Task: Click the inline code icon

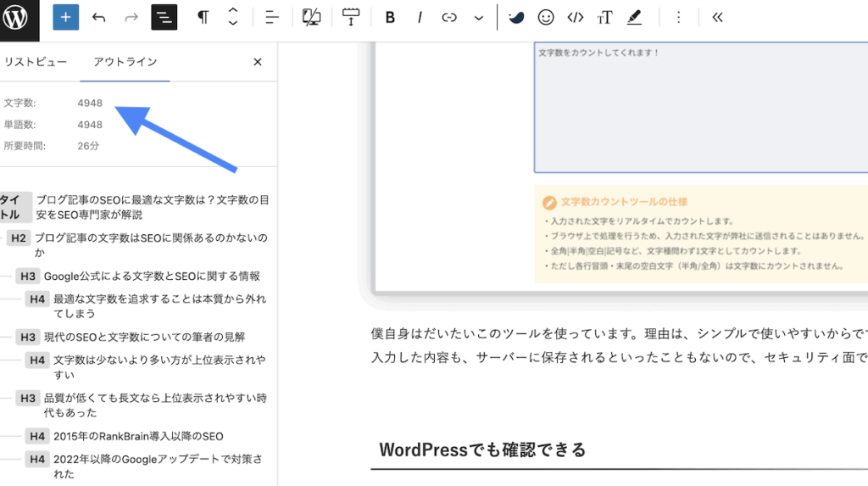Action: point(576,18)
